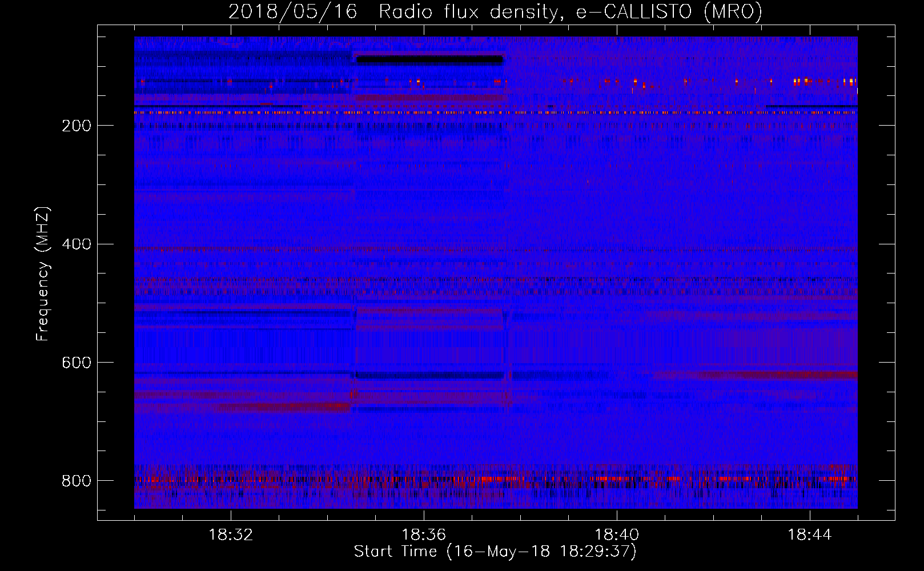Click the '18:40' time tick label

pyautogui.click(x=617, y=535)
